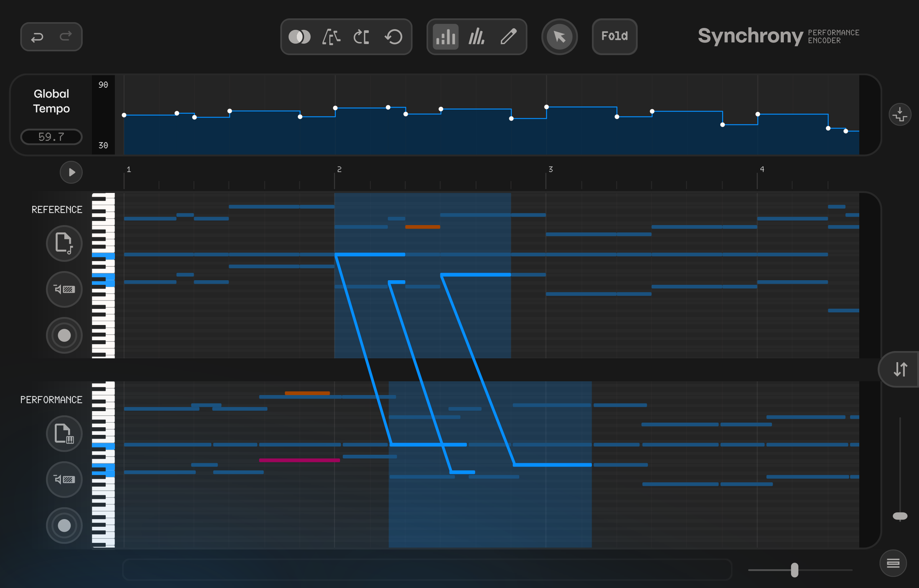The width and height of the screenshot is (919, 588).
Task: Arm recording on the PERFORMANCE track
Action: 64,526
